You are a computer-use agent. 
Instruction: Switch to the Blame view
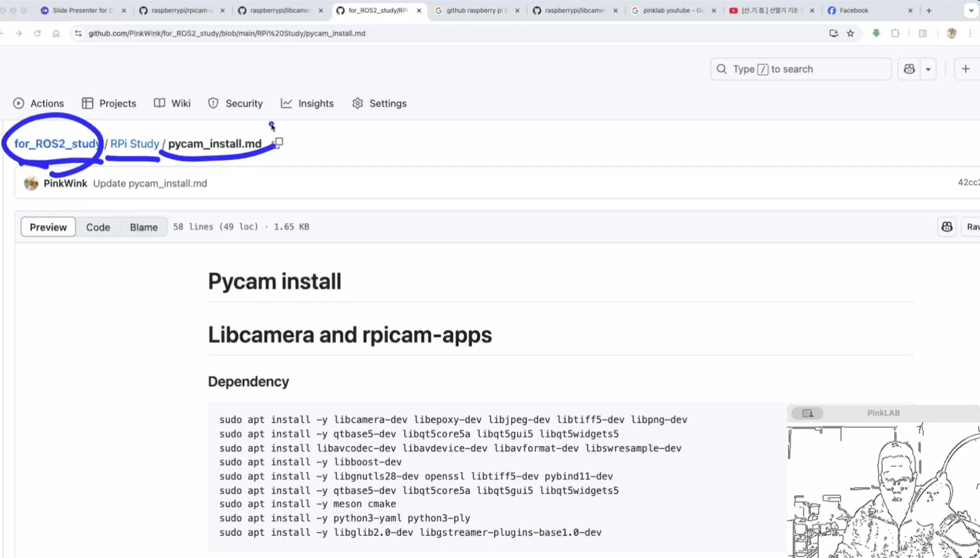[143, 227]
